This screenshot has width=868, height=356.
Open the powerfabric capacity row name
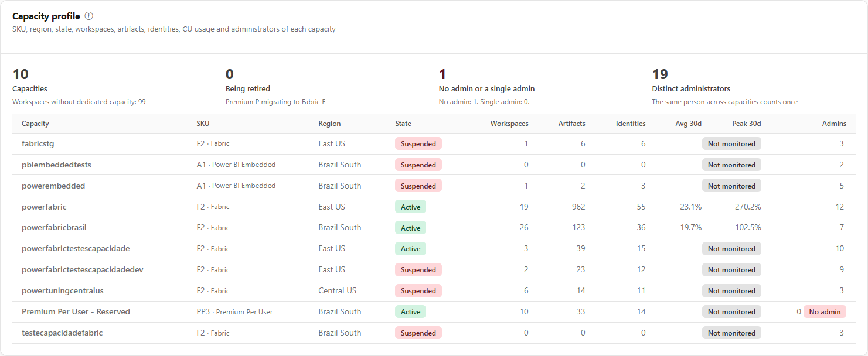pos(44,207)
